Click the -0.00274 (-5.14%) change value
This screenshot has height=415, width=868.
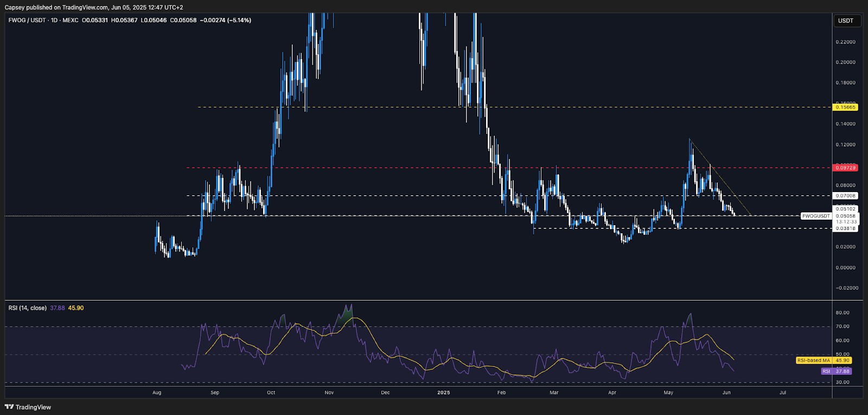(x=225, y=20)
